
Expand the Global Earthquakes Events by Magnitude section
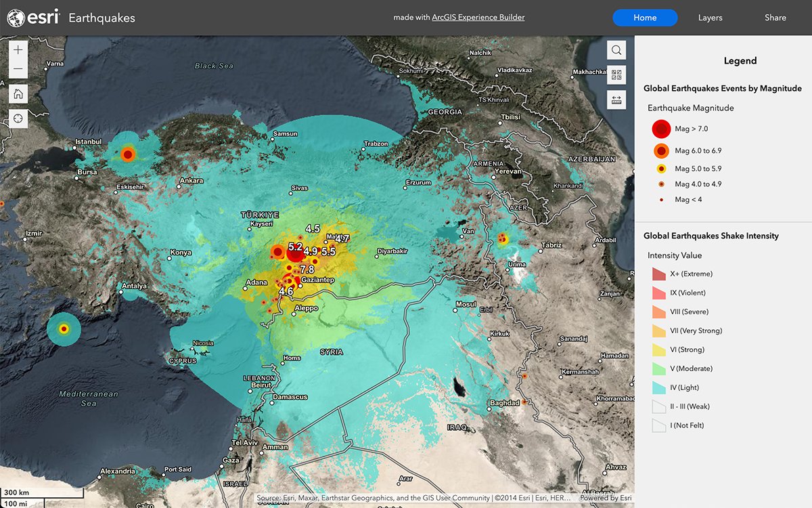point(723,88)
